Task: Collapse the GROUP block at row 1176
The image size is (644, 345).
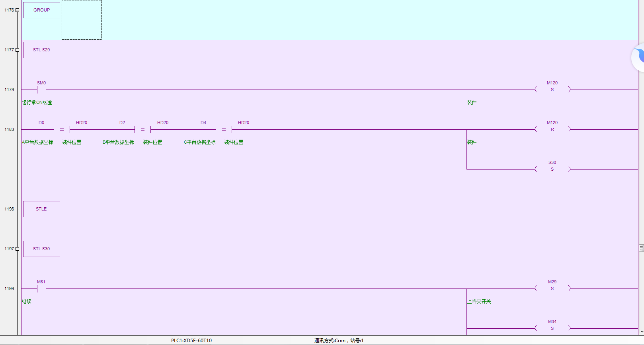Action: click(x=17, y=10)
